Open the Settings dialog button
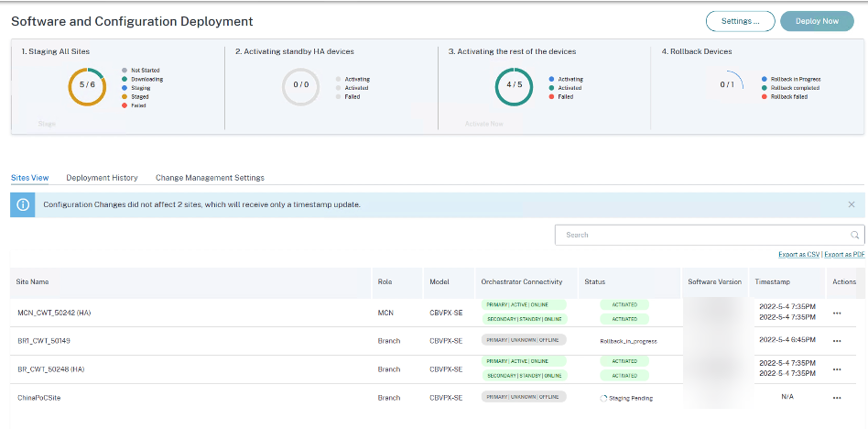Image resolution: width=868 pixels, height=429 pixels. coord(740,21)
